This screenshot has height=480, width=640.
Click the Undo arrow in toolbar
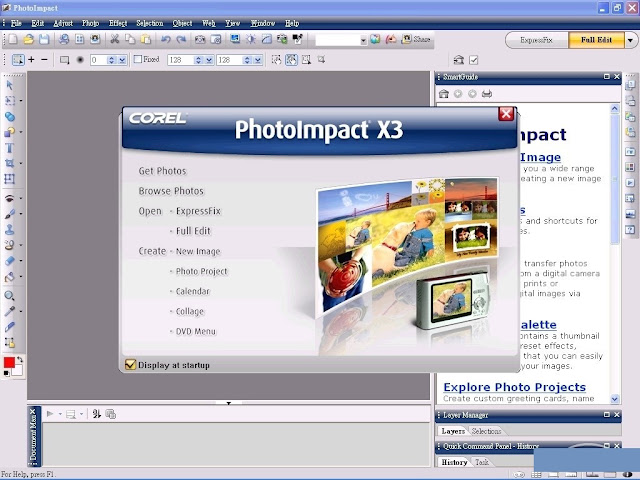166,39
